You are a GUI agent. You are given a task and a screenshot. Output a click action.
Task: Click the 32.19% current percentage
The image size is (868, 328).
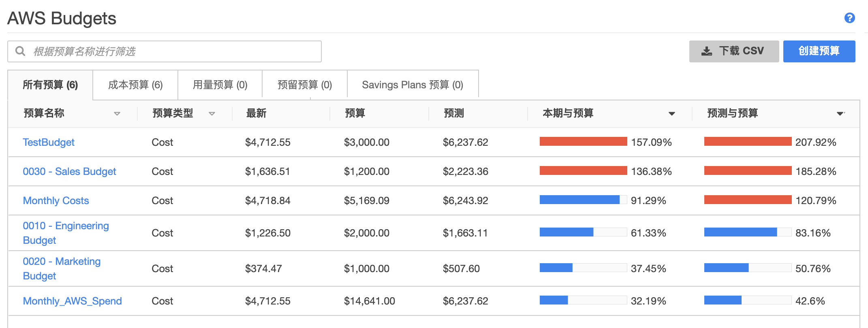click(649, 301)
